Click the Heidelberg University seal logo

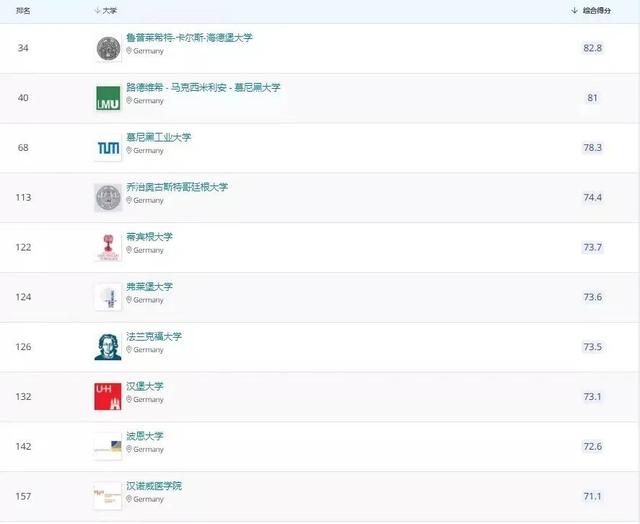pyautogui.click(x=107, y=48)
